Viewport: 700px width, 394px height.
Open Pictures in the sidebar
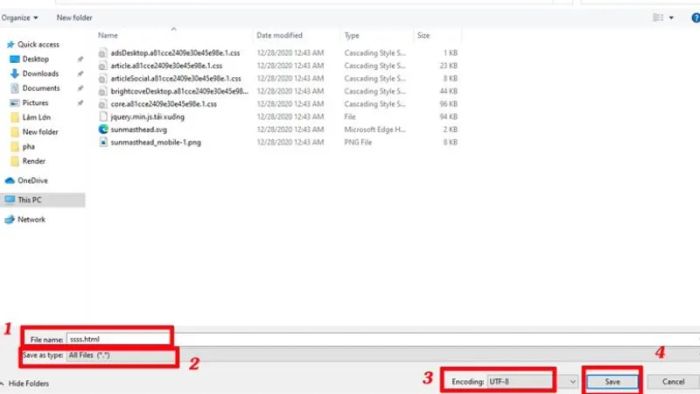(x=35, y=103)
